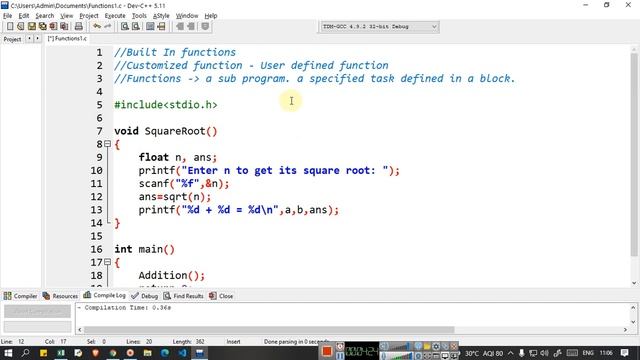Open the Search menu

tap(44, 16)
